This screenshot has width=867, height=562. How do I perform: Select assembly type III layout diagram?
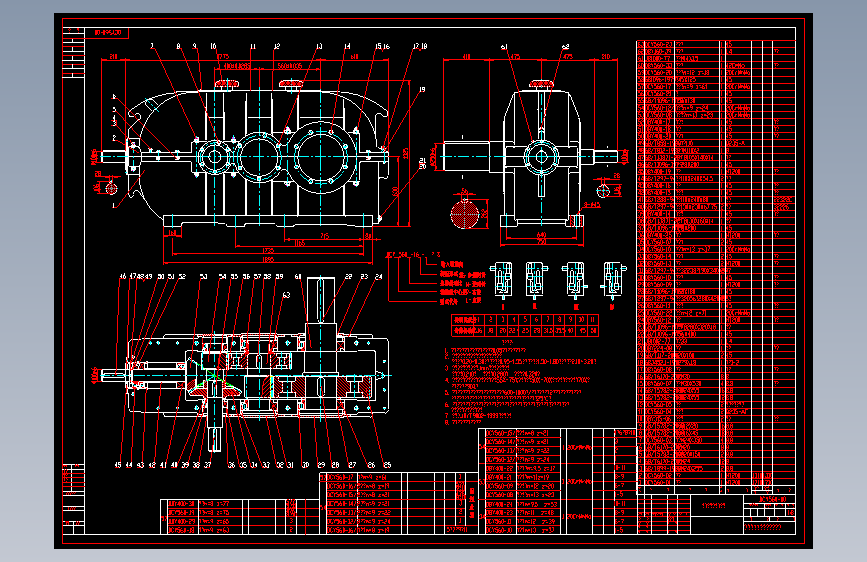pyautogui.click(x=575, y=279)
